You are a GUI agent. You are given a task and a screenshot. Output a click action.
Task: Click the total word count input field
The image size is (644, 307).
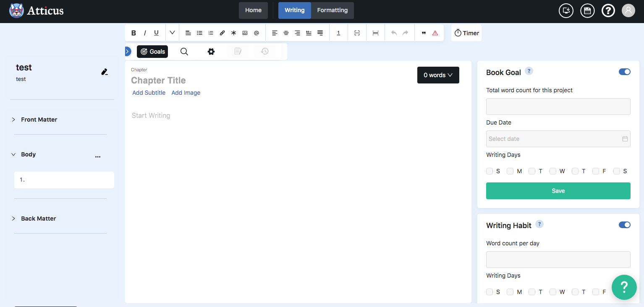(x=558, y=107)
